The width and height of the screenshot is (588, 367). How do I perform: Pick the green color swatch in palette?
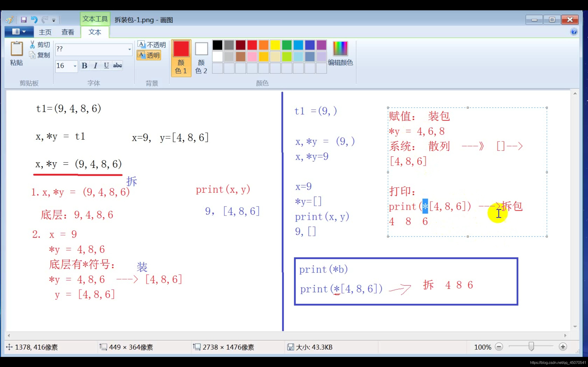tap(287, 45)
